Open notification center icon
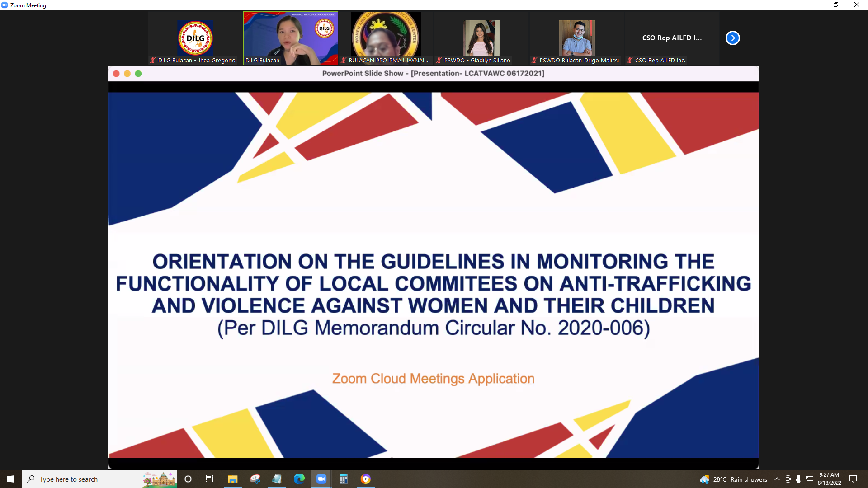The width and height of the screenshot is (868, 488). pos(853,479)
